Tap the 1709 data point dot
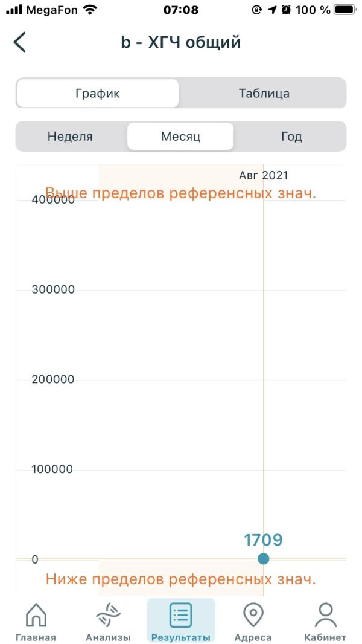Image resolution: width=362 pixels, height=644 pixels. click(263, 559)
